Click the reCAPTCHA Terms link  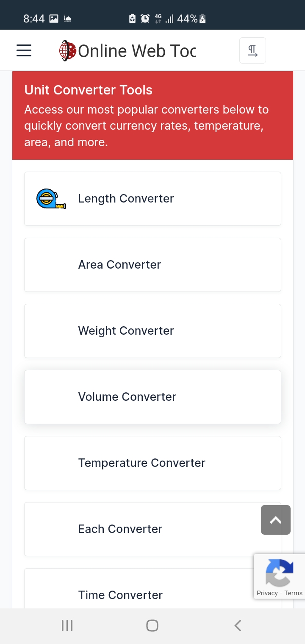tap(294, 593)
